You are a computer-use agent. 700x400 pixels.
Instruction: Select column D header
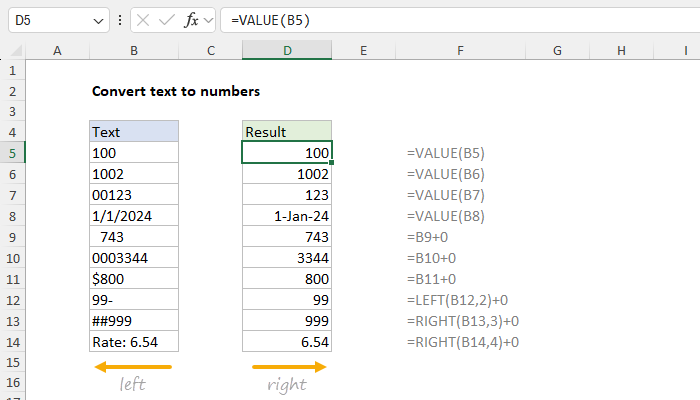click(287, 50)
